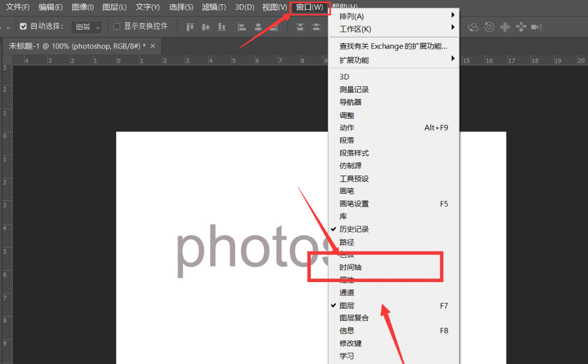Click the 3D camera video icon

coord(536,27)
